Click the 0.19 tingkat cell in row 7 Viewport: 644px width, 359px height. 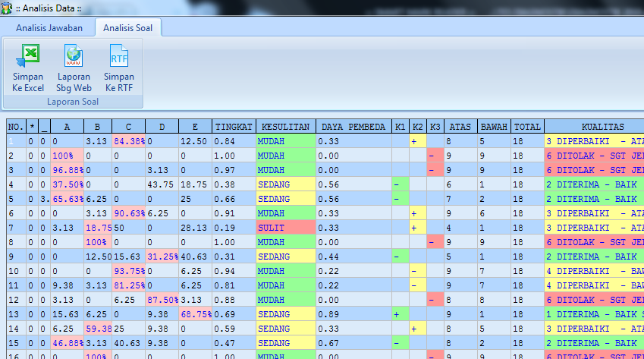[x=234, y=228]
